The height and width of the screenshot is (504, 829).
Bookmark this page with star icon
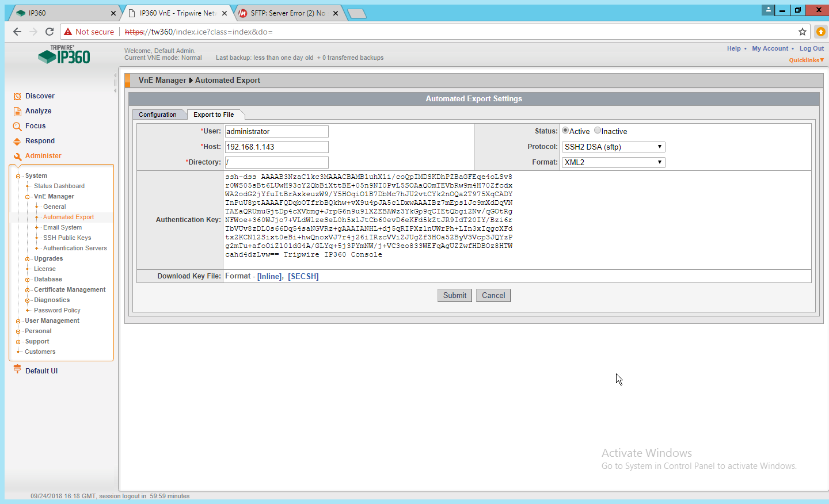pyautogui.click(x=803, y=32)
